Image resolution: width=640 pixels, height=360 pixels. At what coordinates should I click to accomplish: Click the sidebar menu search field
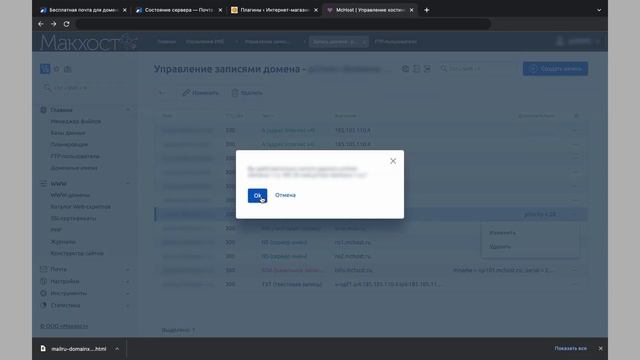point(88,87)
